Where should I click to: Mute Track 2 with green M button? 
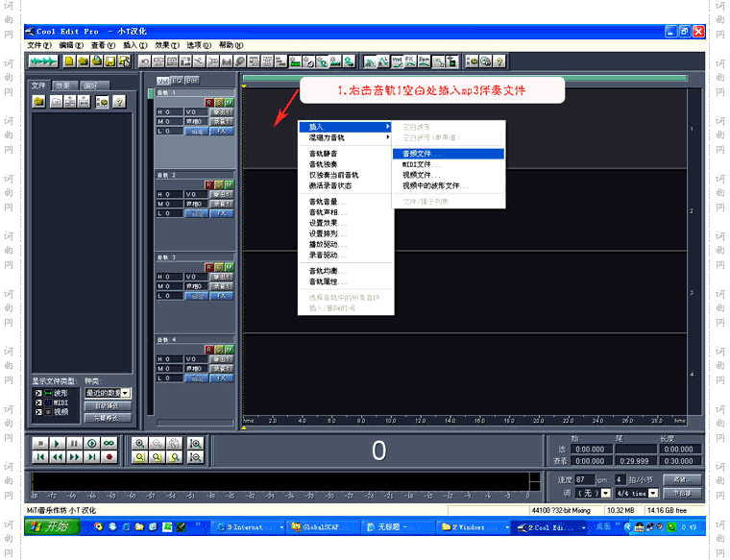tap(229, 184)
